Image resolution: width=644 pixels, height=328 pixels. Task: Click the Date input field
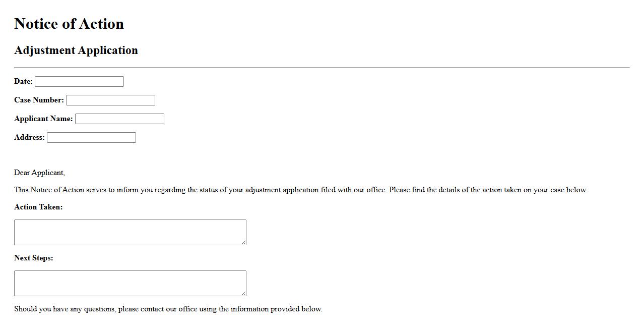pyautogui.click(x=79, y=82)
